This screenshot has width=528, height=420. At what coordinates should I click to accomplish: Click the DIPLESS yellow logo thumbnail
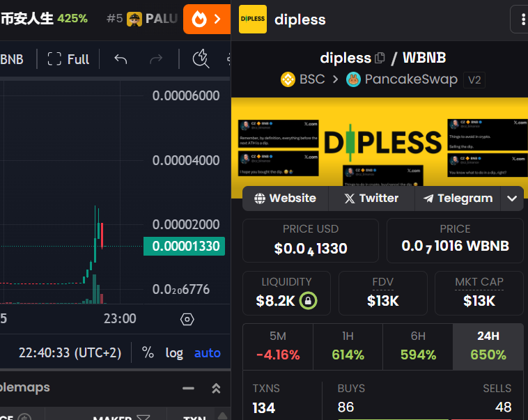pos(253,20)
